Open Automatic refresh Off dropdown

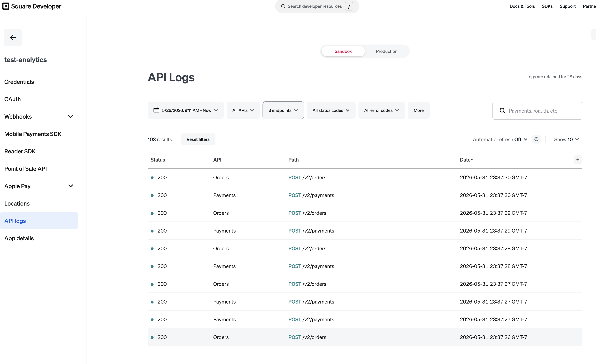(500, 139)
